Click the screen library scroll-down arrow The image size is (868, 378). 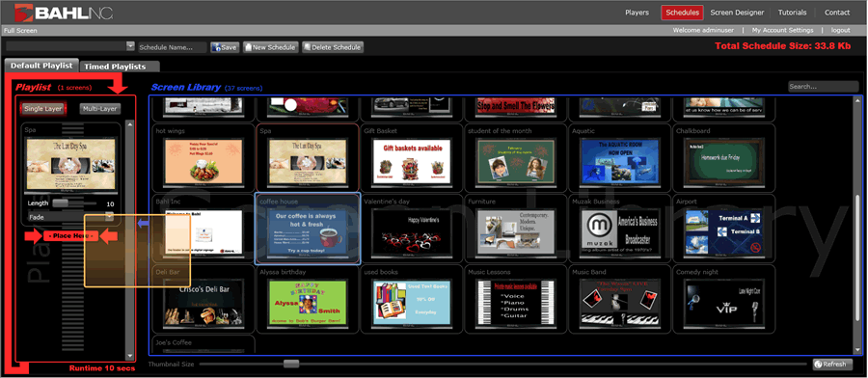[858, 350]
